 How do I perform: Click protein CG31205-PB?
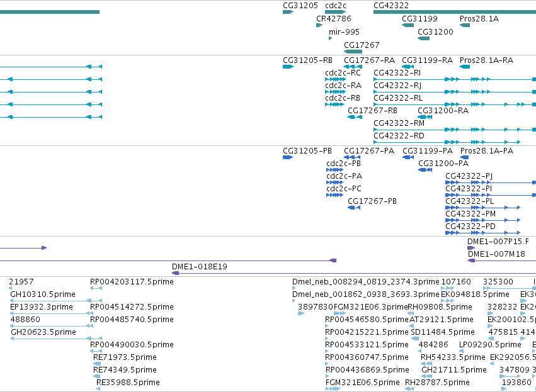(288, 157)
